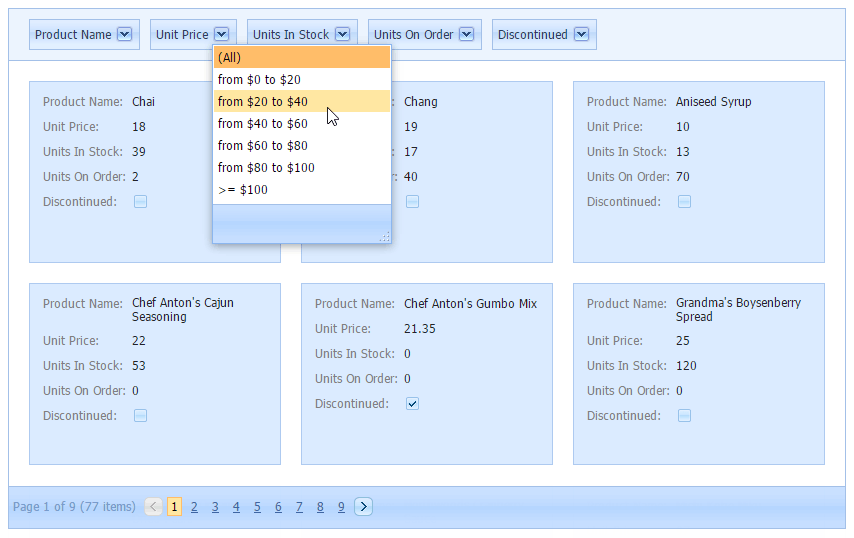Go to the next page arrow

coord(363,507)
